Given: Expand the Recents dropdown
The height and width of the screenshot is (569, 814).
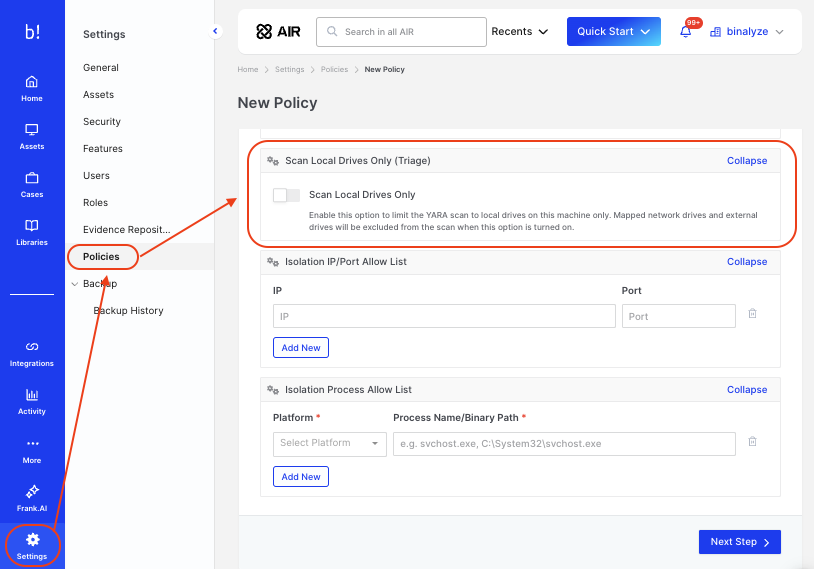Looking at the screenshot, I should pos(520,32).
